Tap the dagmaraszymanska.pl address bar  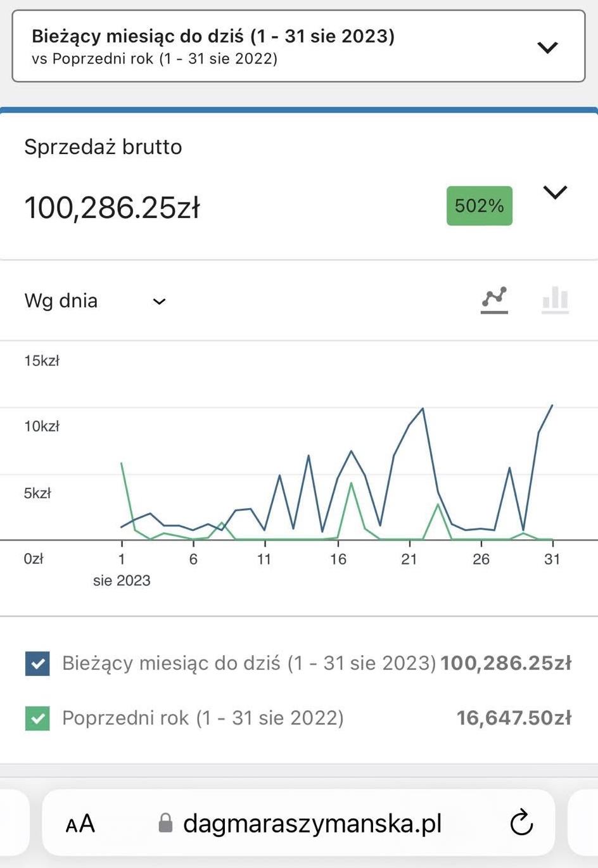[298, 823]
